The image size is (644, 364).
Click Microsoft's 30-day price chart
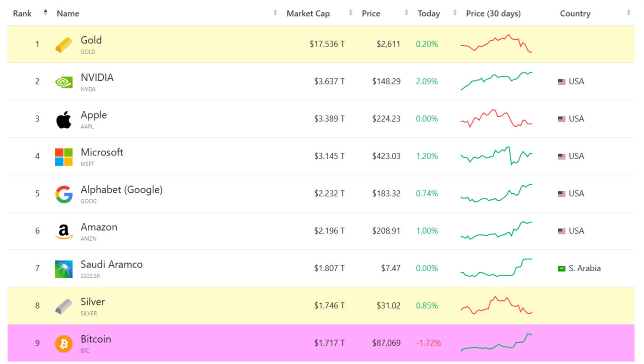pyautogui.click(x=496, y=156)
